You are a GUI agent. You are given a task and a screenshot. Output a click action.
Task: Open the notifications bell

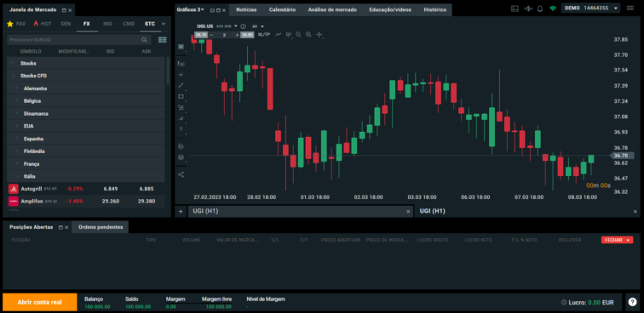click(x=540, y=9)
